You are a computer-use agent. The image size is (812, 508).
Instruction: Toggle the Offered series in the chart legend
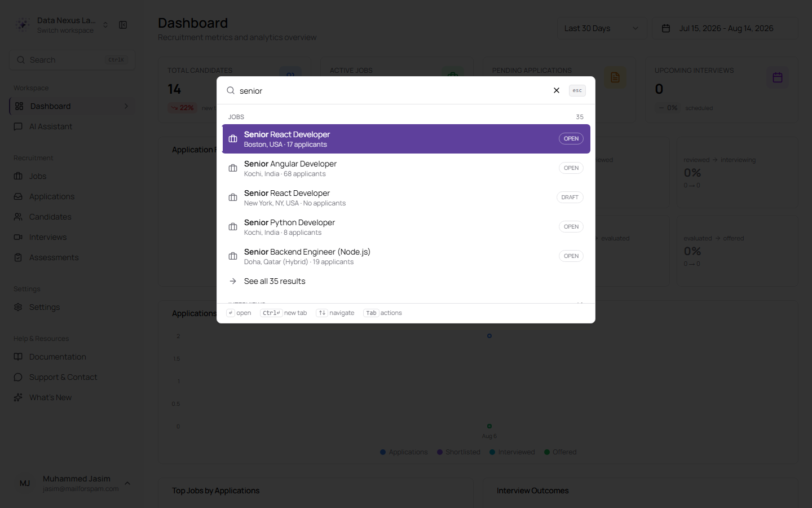coord(560,452)
